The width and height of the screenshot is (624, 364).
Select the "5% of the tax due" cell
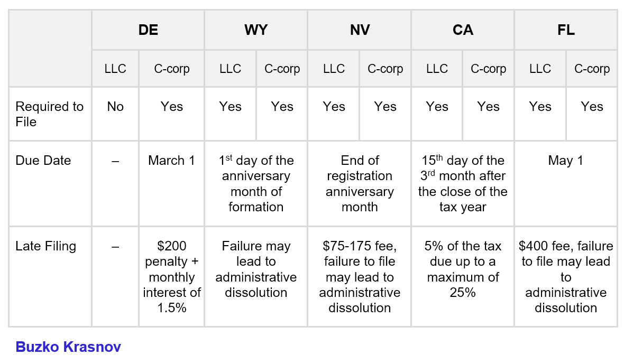(463, 269)
